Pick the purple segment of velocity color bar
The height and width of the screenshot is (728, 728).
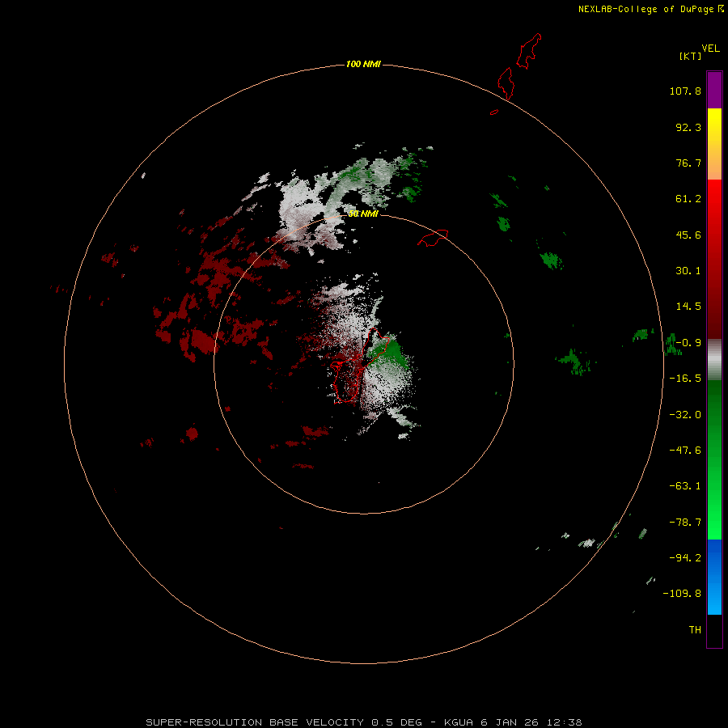(714, 90)
